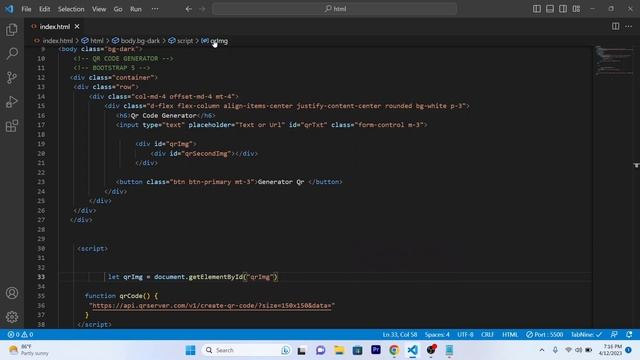Go forward with the navigation arrow
Viewport: 640px width, 360px height.
coord(202,9)
